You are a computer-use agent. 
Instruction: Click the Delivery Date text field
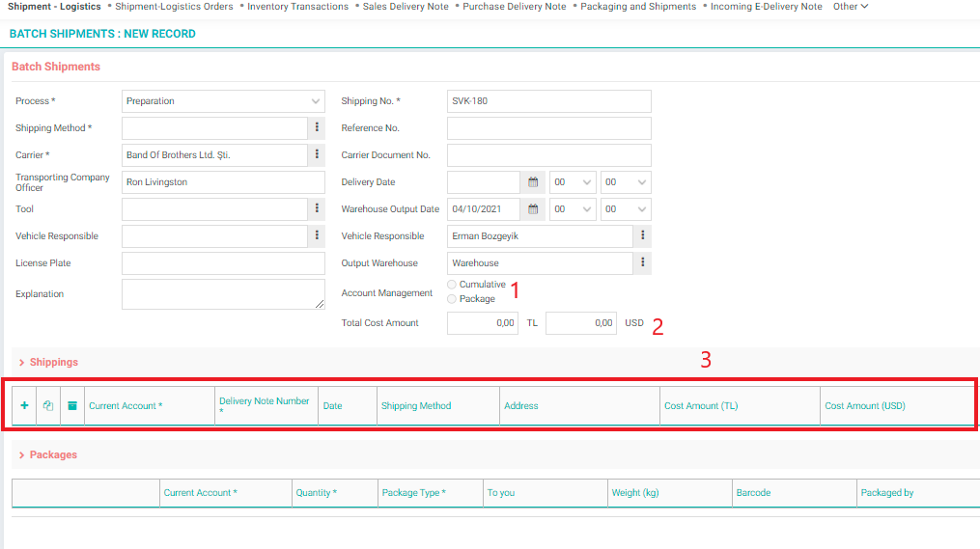[x=484, y=182]
